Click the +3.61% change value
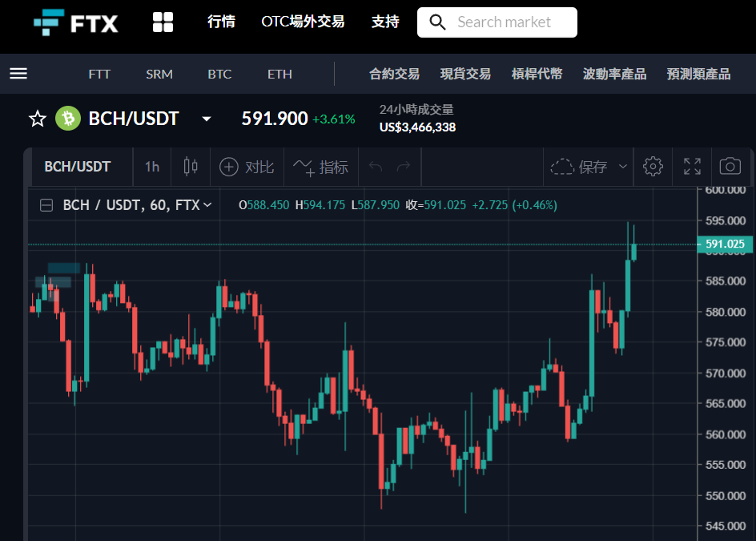 tap(334, 119)
